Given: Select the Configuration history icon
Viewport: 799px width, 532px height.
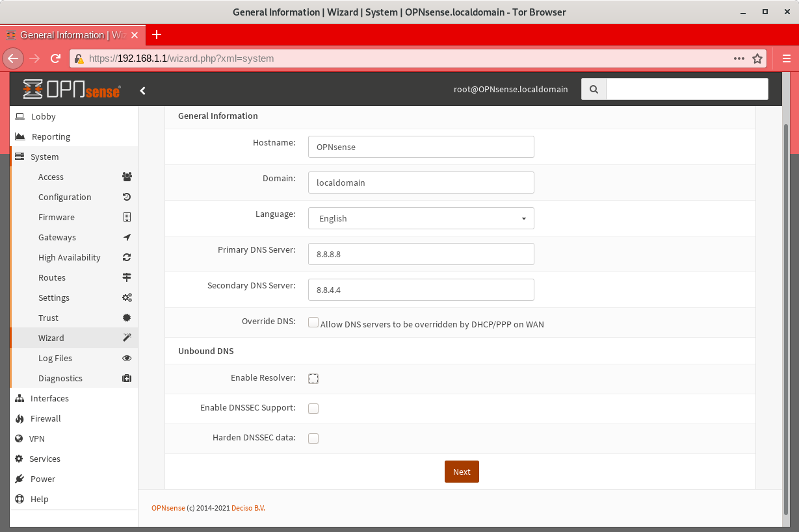Looking at the screenshot, I should [x=127, y=197].
